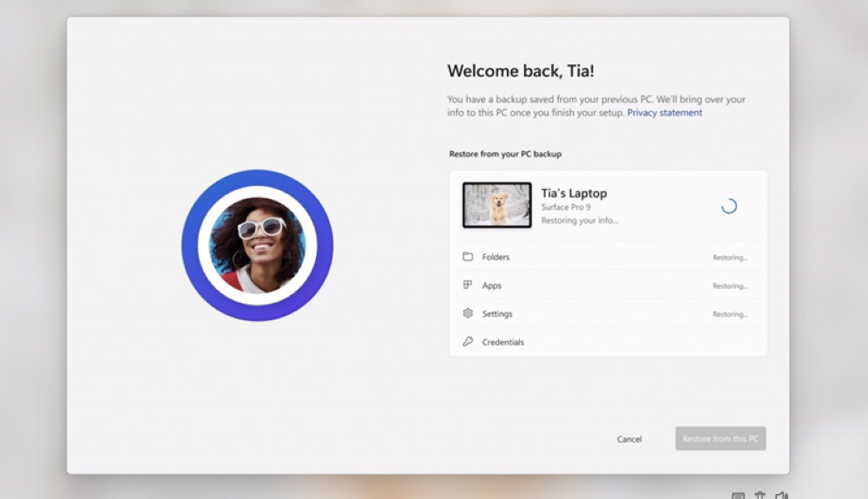Select the Tia's Laptop device name
The image size is (868, 499).
click(574, 194)
